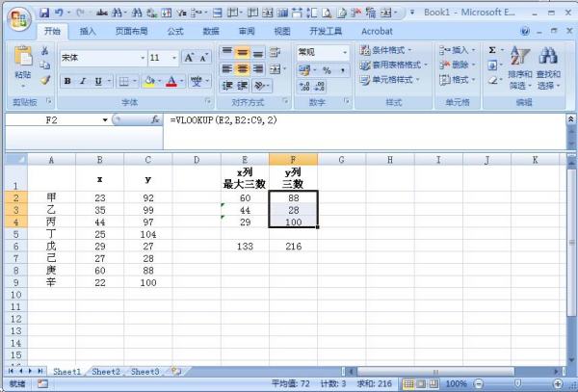Click the AutoSum sigma icon

pyautogui.click(x=492, y=50)
